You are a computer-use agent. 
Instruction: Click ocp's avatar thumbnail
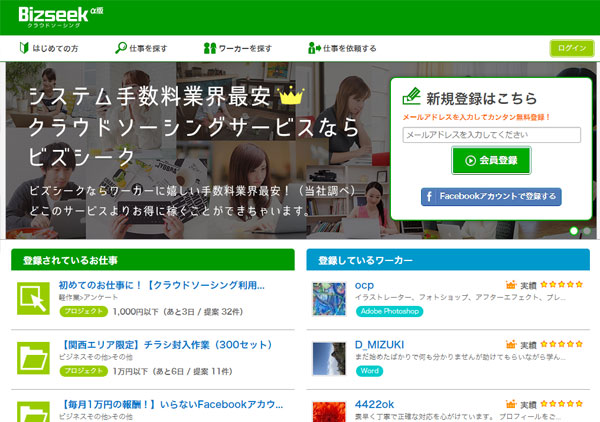pyautogui.click(x=329, y=299)
